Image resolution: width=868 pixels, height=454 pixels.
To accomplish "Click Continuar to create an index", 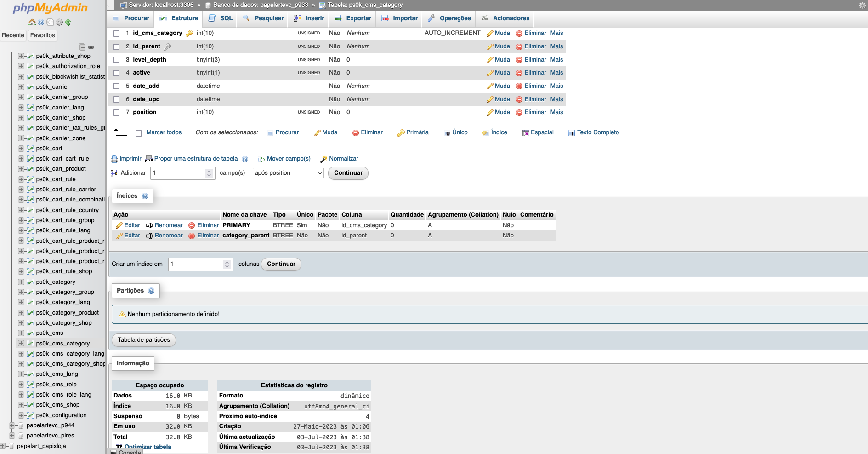I will tap(281, 264).
